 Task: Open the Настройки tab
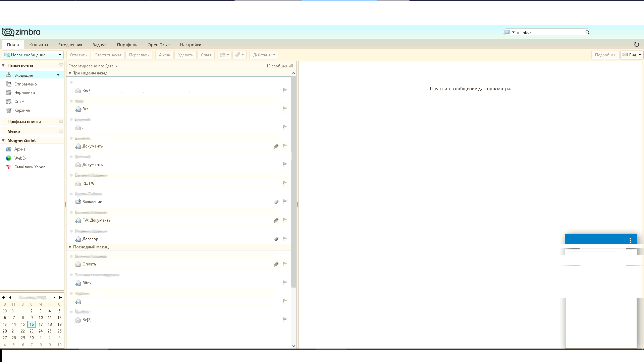tap(190, 45)
